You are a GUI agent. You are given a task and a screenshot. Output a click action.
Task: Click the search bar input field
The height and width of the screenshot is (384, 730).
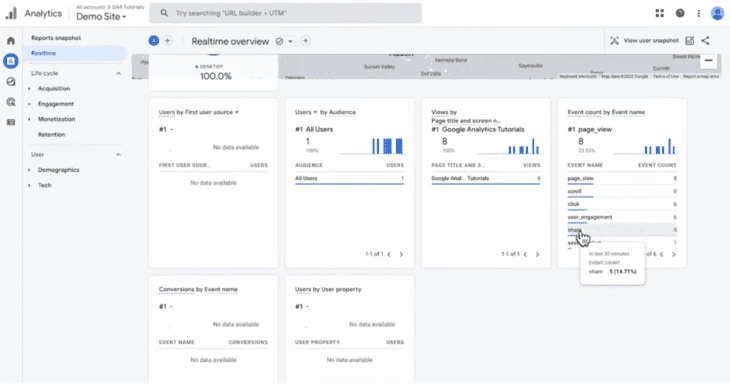(x=285, y=13)
